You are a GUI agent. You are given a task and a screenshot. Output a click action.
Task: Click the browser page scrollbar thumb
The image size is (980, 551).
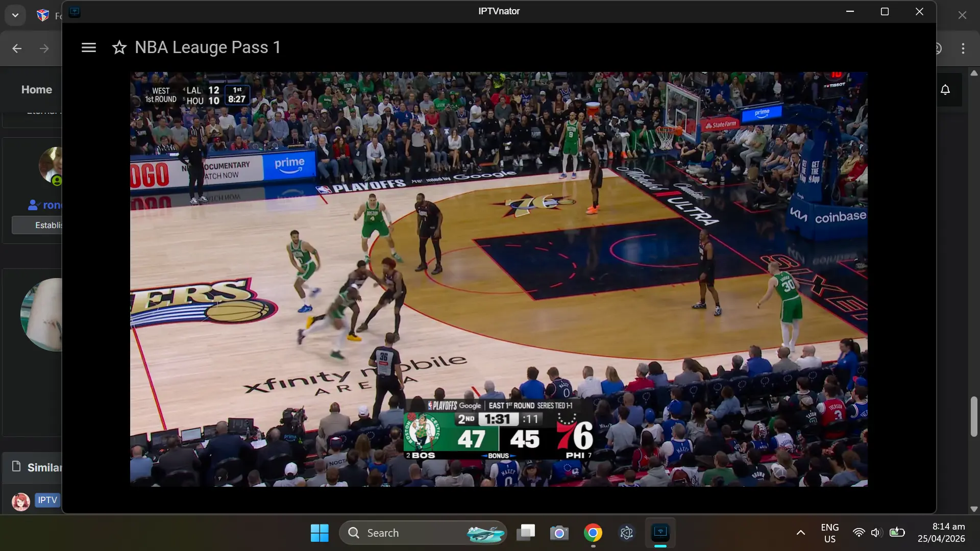pyautogui.click(x=974, y=416)
